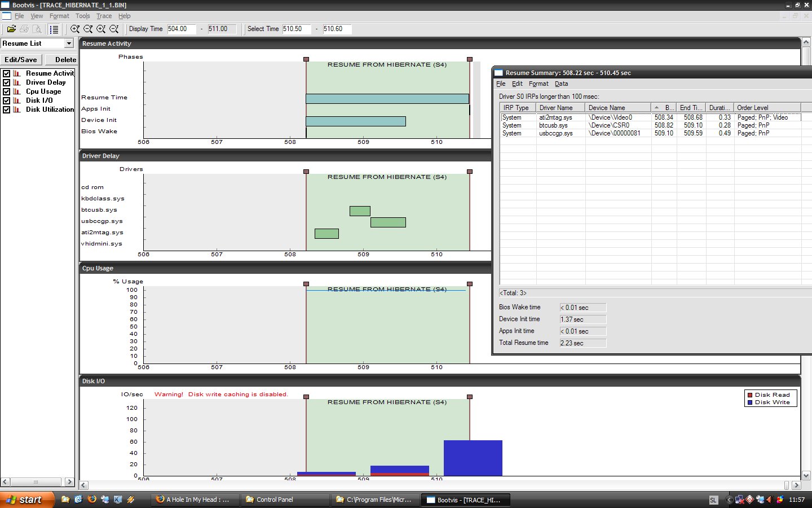Click the SL language indicator in taskbar
Viewport: 812px width, 508px height.
click(713, 500)
